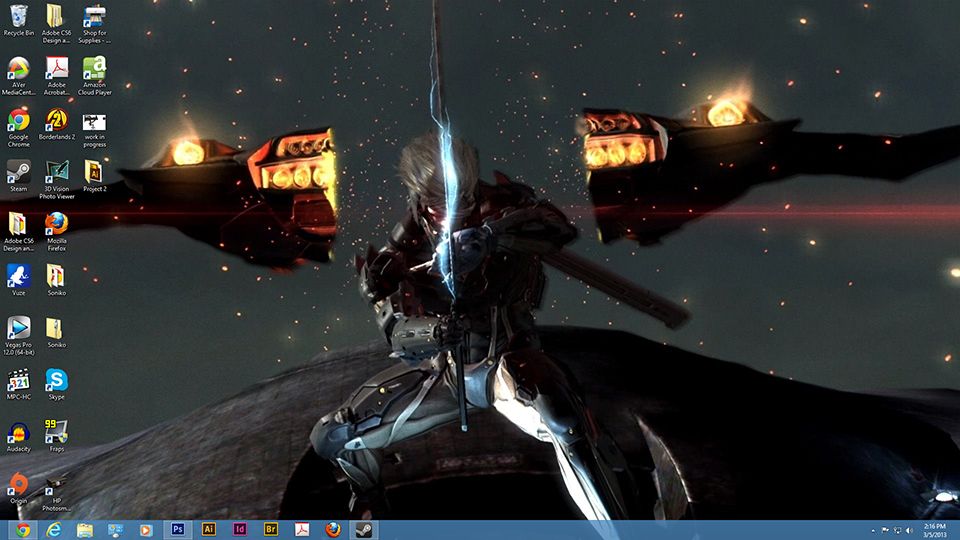Launch Adobe Acrobat desktop shortcut

click(56, 76)
